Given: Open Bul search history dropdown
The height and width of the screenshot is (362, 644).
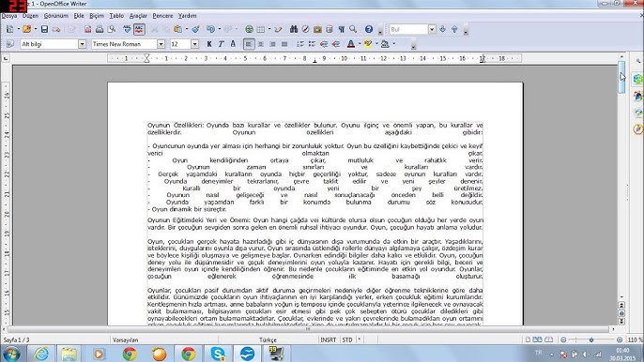Looking at the screenshot, I should [x=432, y=30].
